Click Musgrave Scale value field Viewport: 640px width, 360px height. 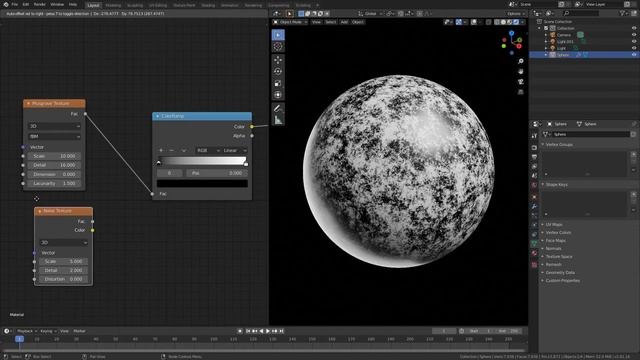pyautogui.click(x=54, y=156)
